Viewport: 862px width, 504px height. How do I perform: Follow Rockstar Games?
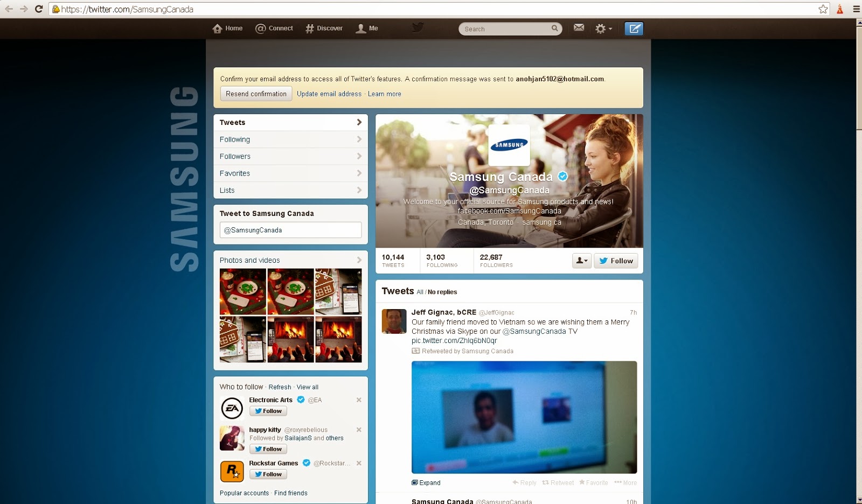(x=268, y=474)
